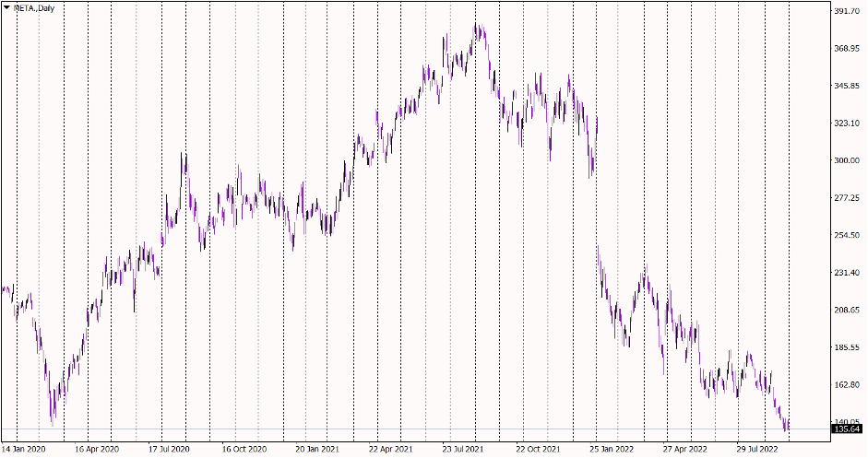The image size is (868, 458).
Task: Click the 17 Jul 2020 date label
Action: (x=170, y=449)
